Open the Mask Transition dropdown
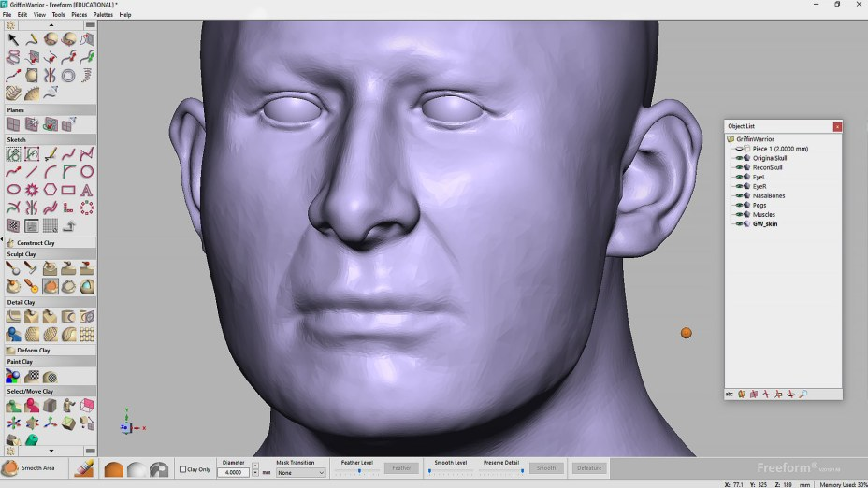This screenshot has height=488, width=868. pyautogui.click(x=300, y=473)
